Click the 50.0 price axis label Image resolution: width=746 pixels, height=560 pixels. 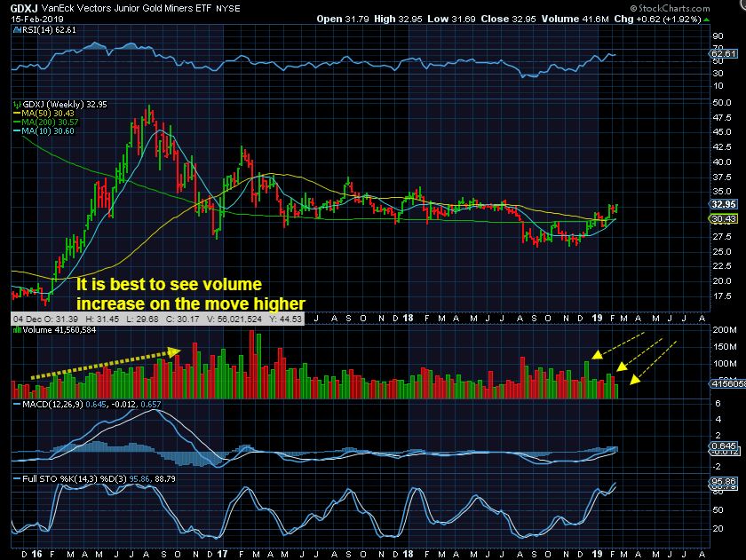click(x=722, y=103)
